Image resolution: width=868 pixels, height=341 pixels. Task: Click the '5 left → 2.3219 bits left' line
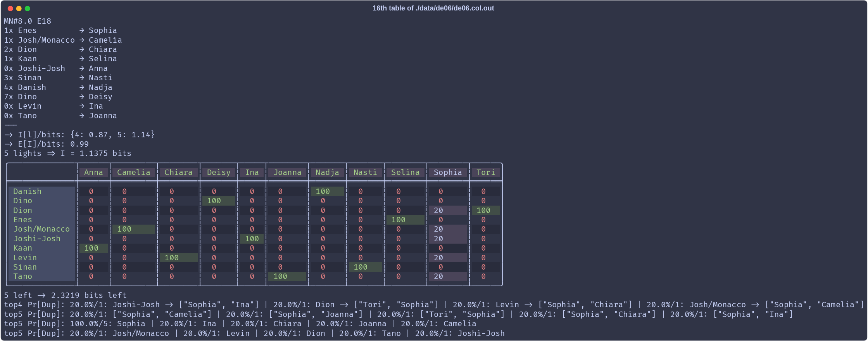point(65,295)
